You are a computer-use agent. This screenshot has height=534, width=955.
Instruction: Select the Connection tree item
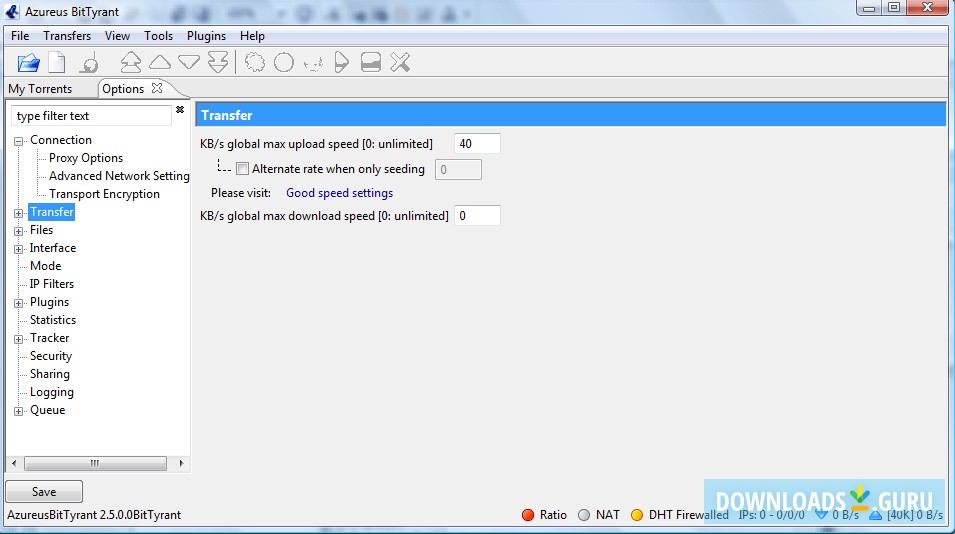point(61,140)
